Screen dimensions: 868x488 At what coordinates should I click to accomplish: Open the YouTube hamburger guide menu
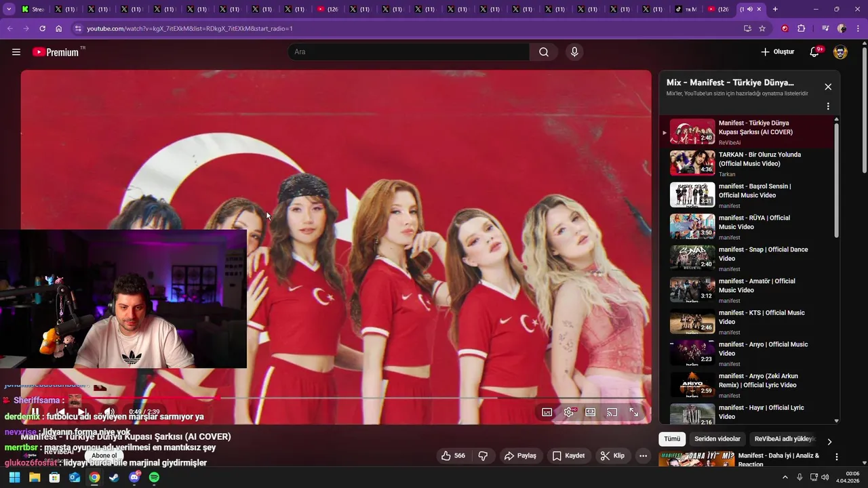tap(16, 52)
